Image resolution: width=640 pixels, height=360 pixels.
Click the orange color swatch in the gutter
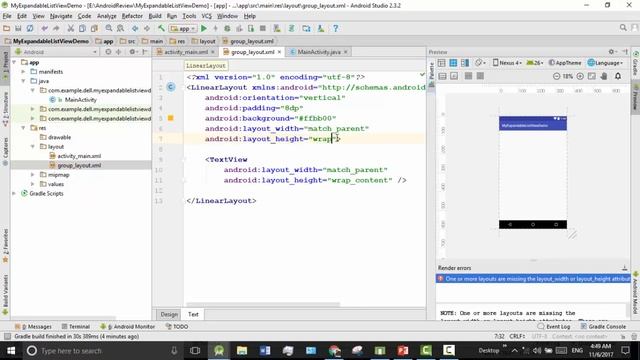tap(171, 118)
